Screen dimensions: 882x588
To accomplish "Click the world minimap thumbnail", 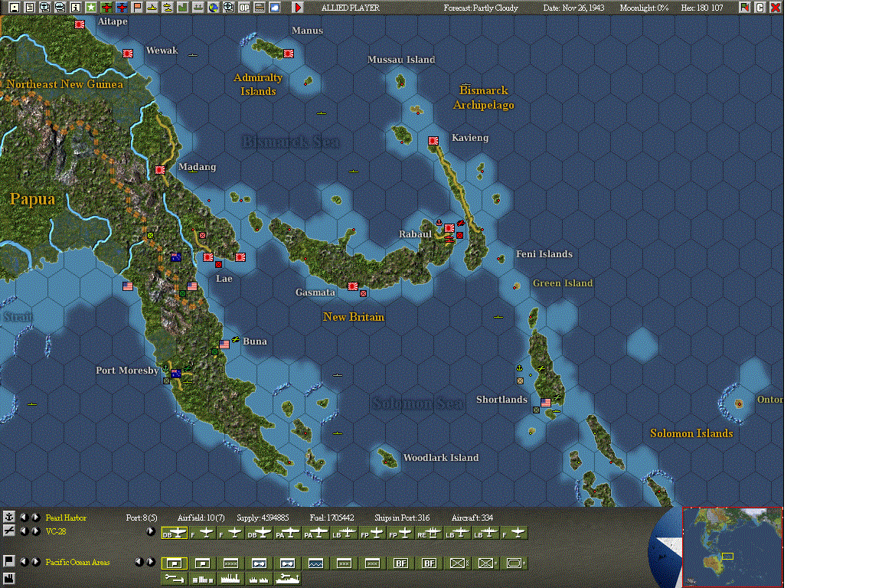I will pos(733,547).
